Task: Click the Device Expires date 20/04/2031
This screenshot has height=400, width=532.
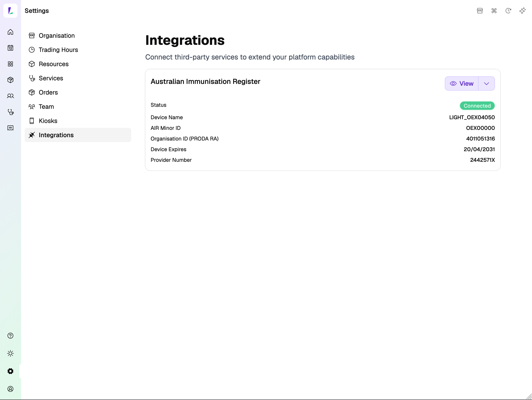Action: click(x=479, y=149)
